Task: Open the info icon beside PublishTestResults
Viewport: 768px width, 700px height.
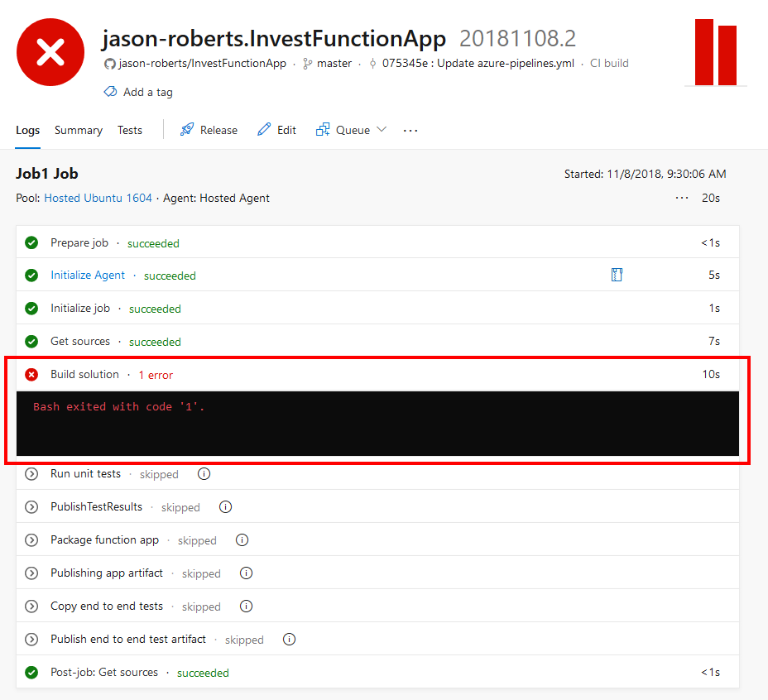Action: point(225,507)
